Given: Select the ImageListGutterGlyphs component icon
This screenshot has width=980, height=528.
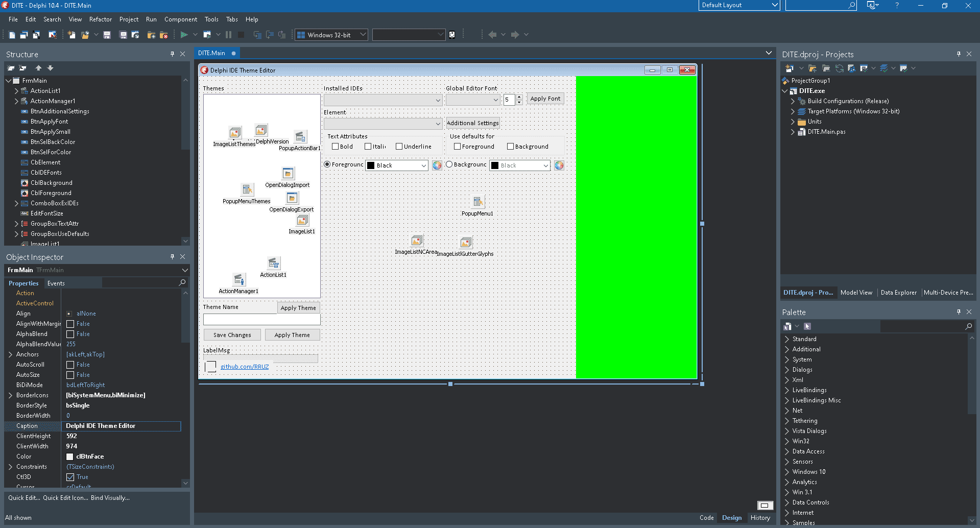Looking at the screenshot, I should pyautogui.click(x=466, y=242).
